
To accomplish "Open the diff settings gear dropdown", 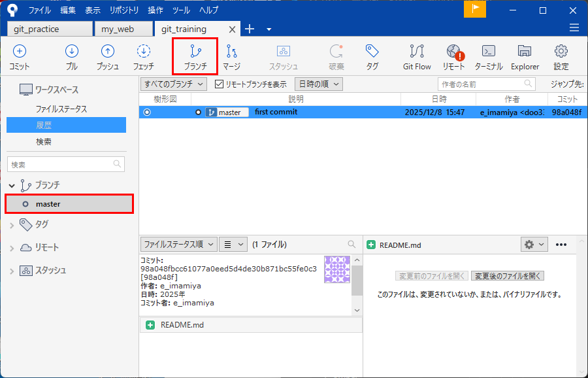I will click(534, 245).
